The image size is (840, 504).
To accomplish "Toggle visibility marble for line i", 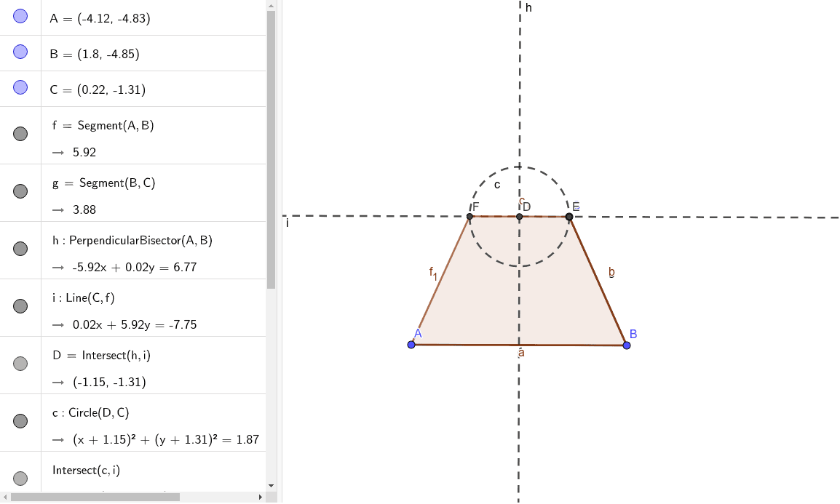I will 20,306.
